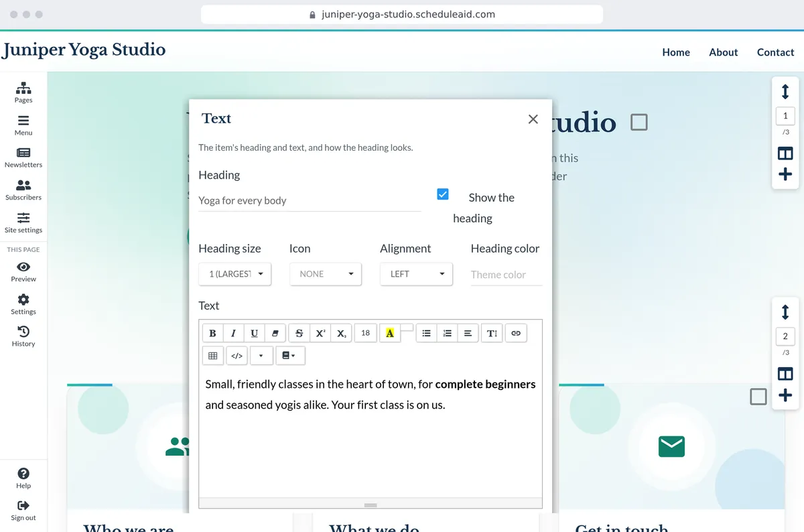Open page Settings gear in sidebar
The height and width of the screenshot is (532, 804).
23,304
